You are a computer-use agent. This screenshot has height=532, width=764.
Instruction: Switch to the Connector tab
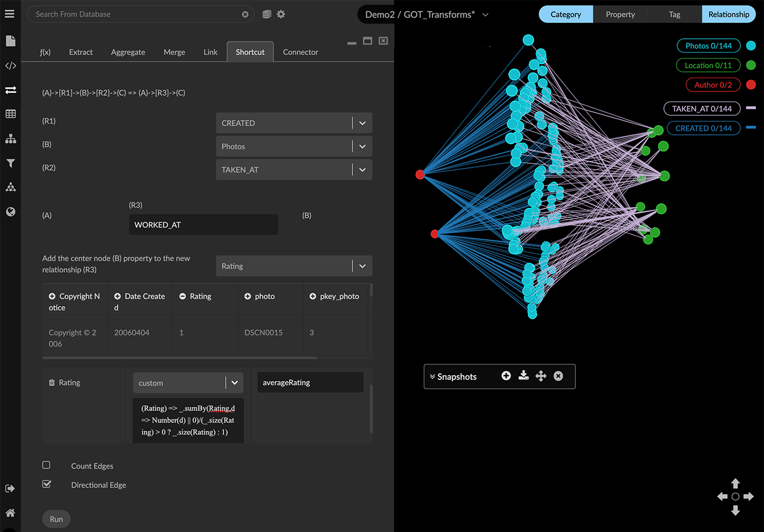coord(300,52)
